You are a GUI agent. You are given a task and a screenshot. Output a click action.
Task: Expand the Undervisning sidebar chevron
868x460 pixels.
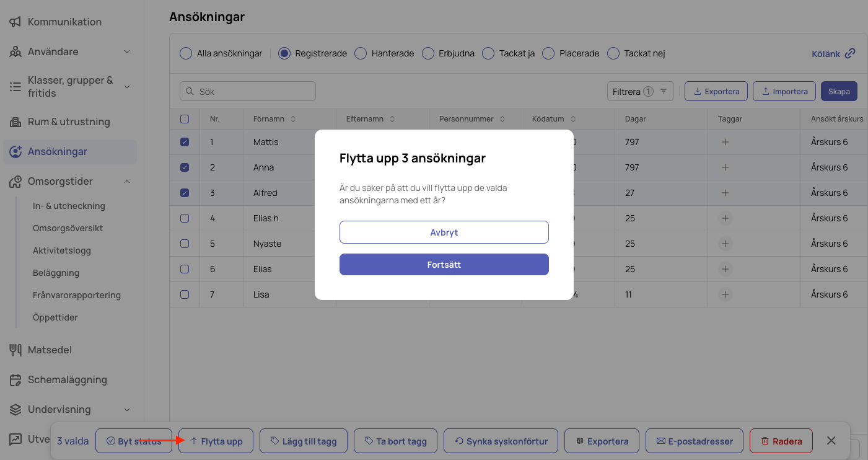127,409
